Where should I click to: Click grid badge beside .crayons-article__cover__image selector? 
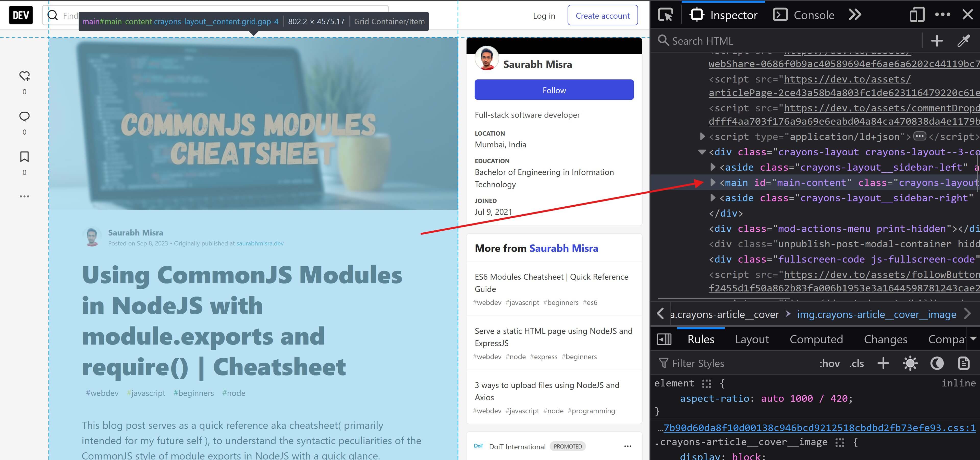coord(840,442)
